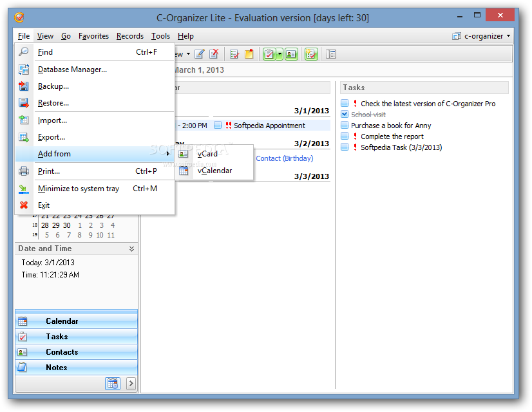Click the green contact card toolbar icon
532x412 pixels.
(291, 54)
